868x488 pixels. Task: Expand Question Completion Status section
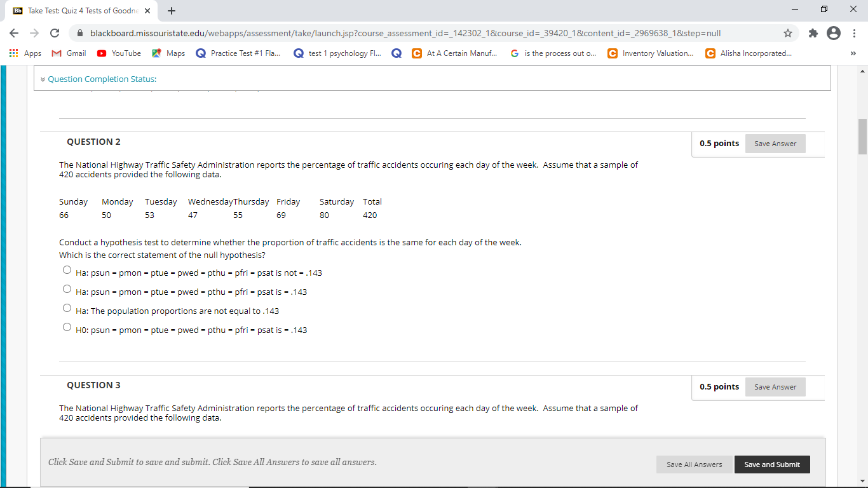pyautogui.click(x=98, y=79)
